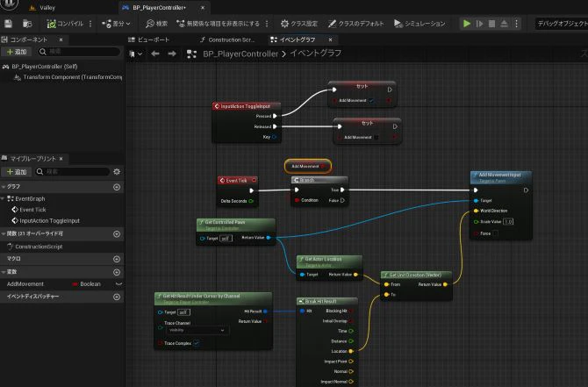
Task: Open the 差分 diff dropdown
Action: 116,24
